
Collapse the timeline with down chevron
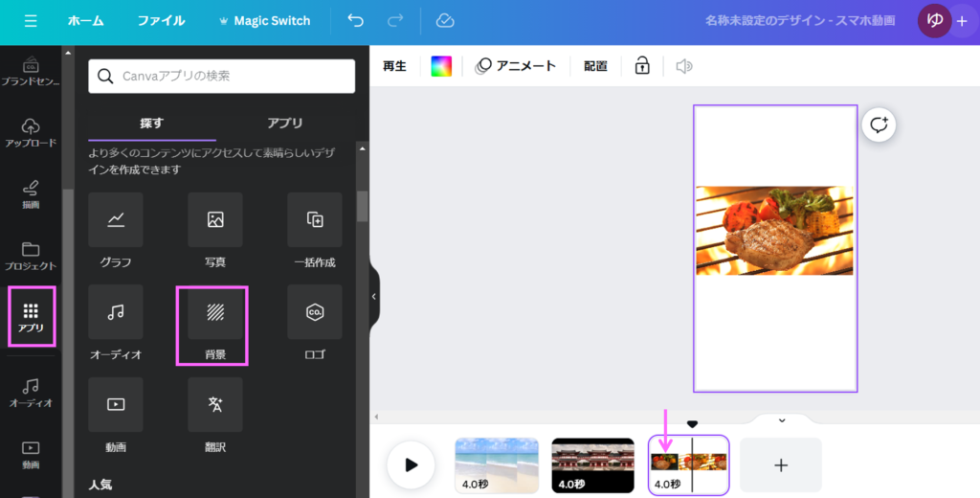point(781,419)
